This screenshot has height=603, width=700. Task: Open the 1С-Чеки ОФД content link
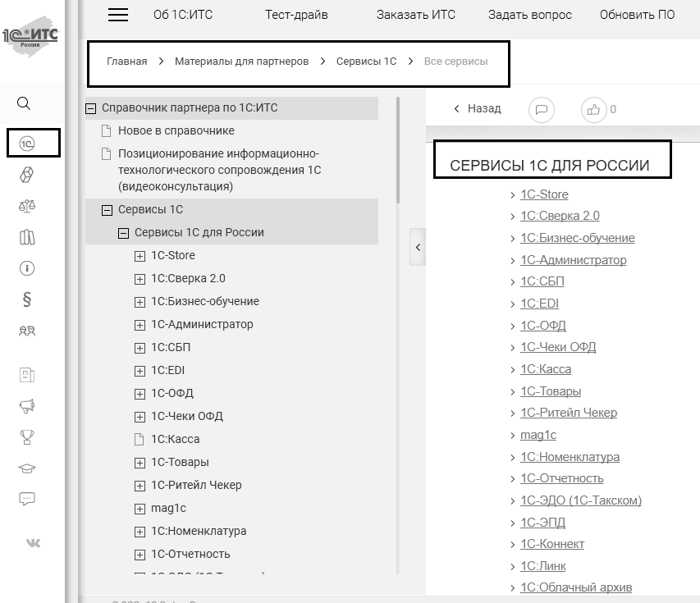[558, 347]
